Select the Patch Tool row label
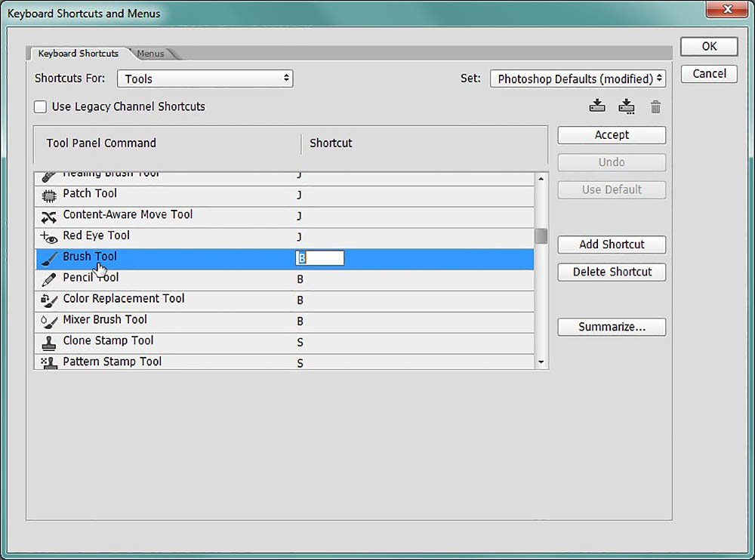This screenshot has height=560, width=755. point(90,193)
